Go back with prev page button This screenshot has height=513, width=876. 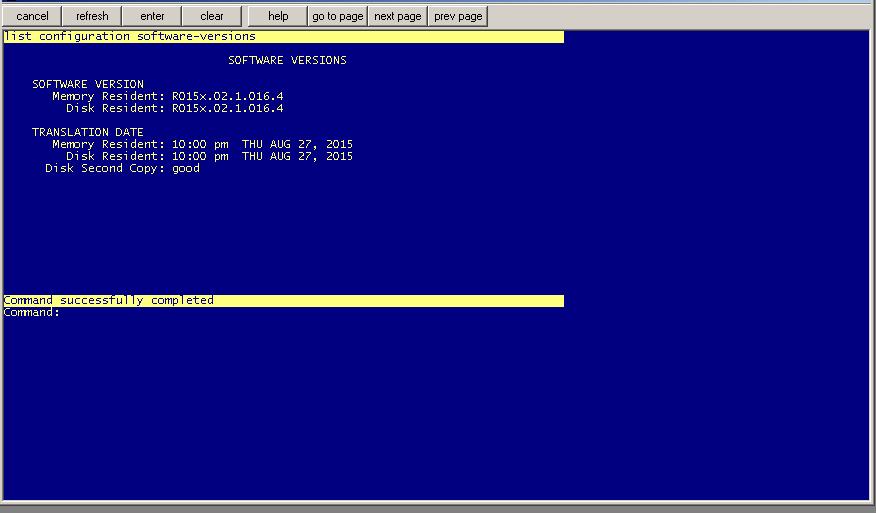click(x=458, y=16)
